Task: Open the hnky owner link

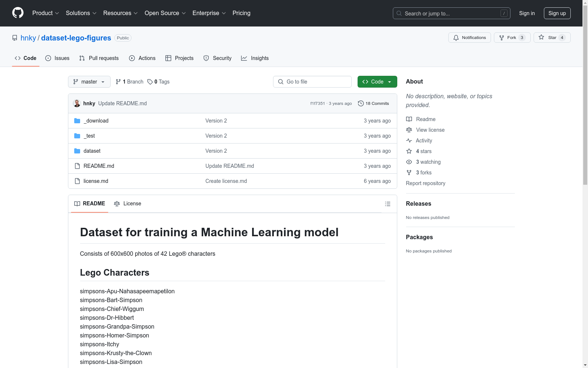Action: (28, 38)
